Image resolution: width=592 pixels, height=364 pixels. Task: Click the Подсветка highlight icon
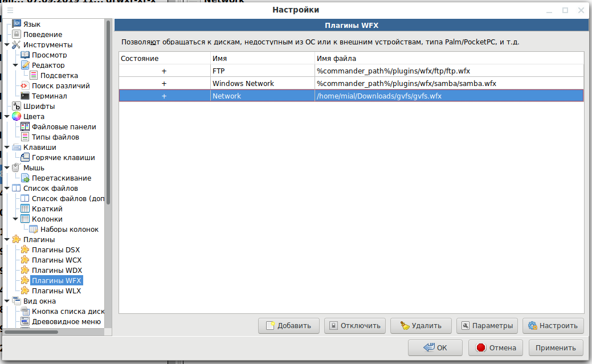(x=34, y=75)
